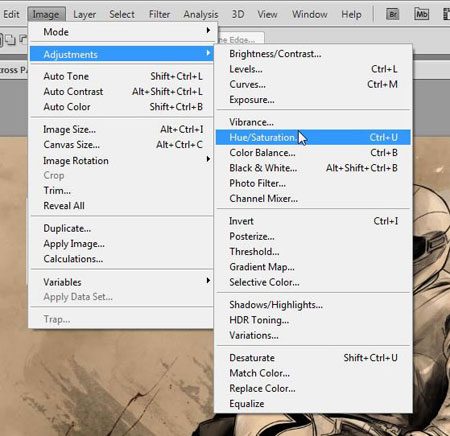
Task: Select Hue/Saturation adjustment
Action: coord(313,137)
